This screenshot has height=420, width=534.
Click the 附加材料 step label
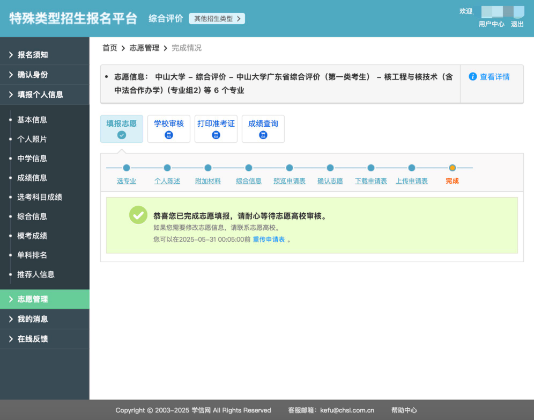[x=208, y=181]
